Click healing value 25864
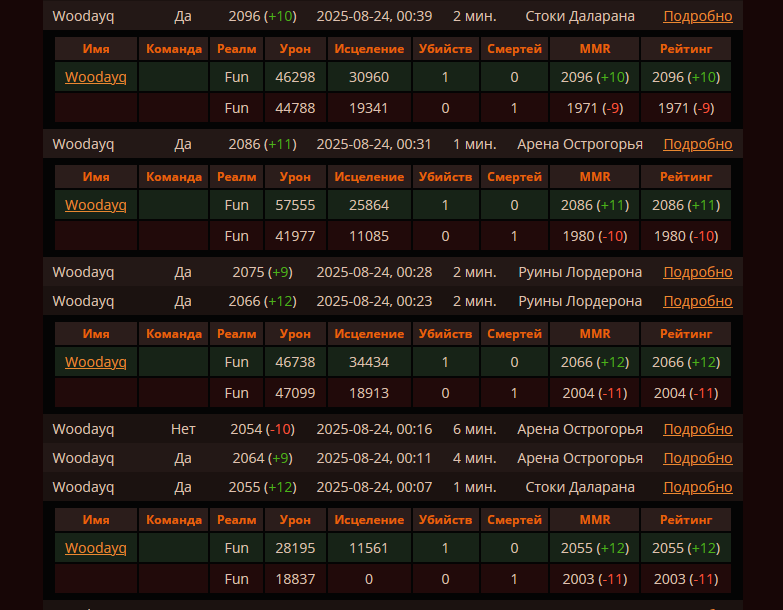Image resolution: width=783 pixels, height=610 pixels. point(369,205)
